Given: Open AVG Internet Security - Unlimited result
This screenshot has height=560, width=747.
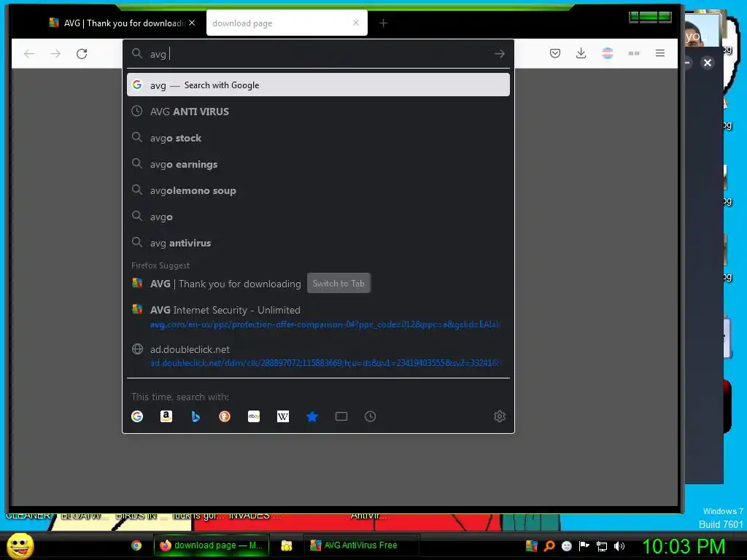Looking at the screenshot, I should (318, 316).
